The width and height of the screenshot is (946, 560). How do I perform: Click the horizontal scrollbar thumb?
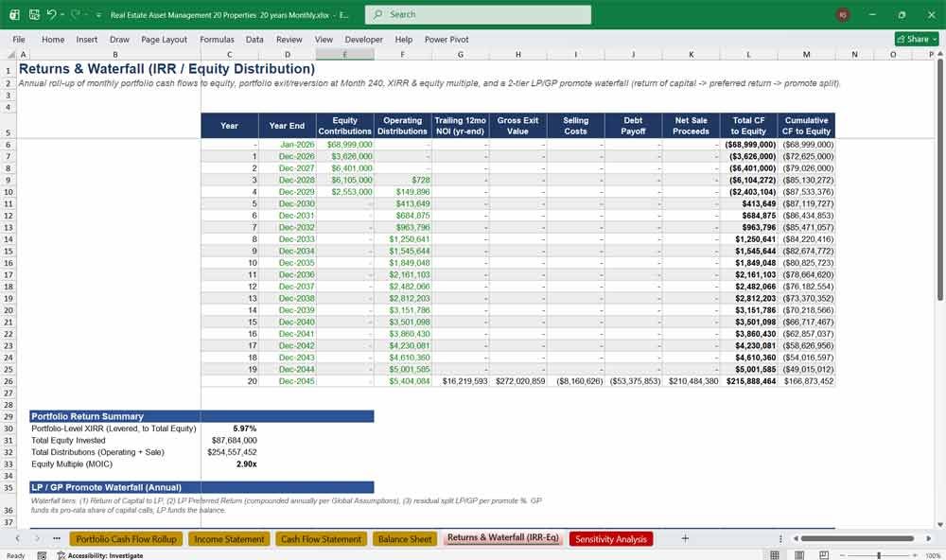(857, 538)
